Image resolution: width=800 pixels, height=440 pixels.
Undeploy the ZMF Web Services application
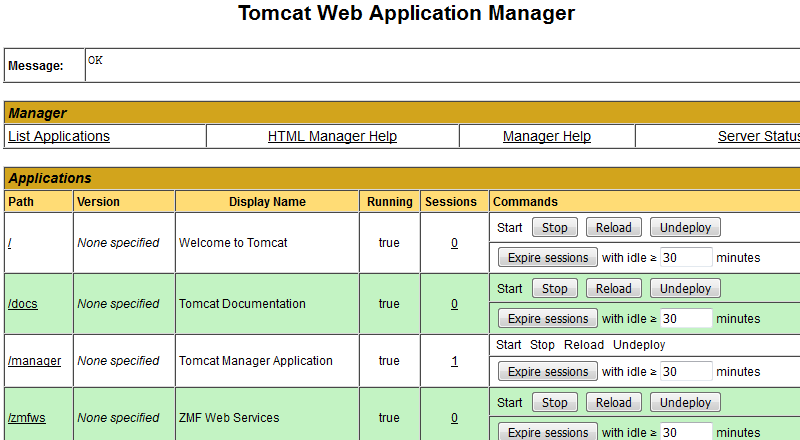[685, 402]
